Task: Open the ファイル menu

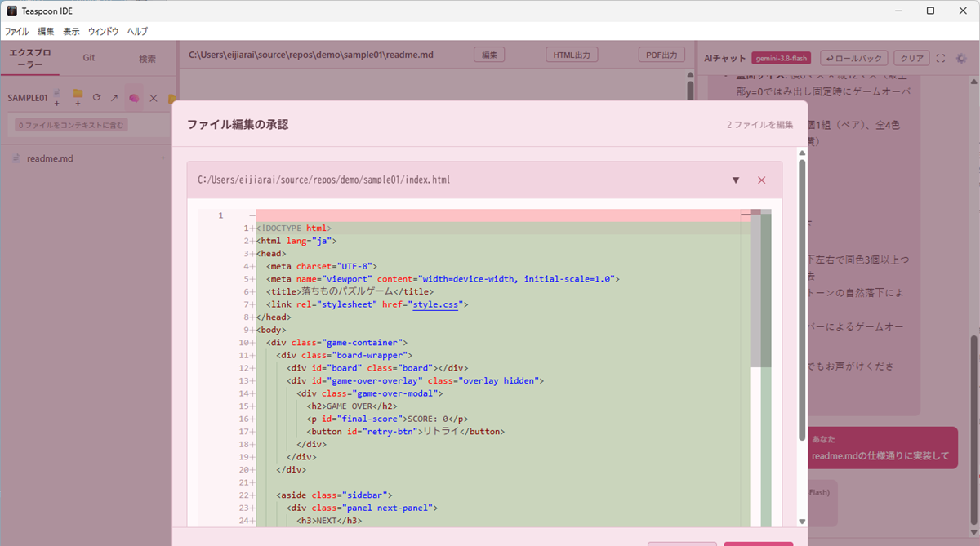Action: pos(16,31)
